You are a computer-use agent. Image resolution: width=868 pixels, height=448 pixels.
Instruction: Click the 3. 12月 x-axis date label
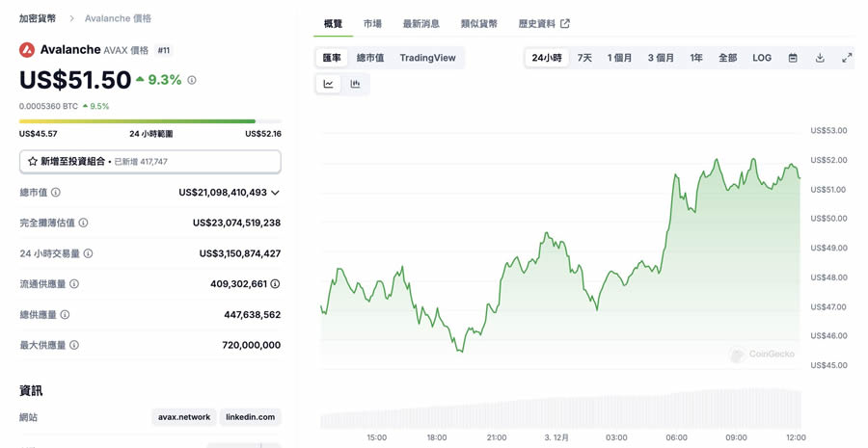(556, 437)
